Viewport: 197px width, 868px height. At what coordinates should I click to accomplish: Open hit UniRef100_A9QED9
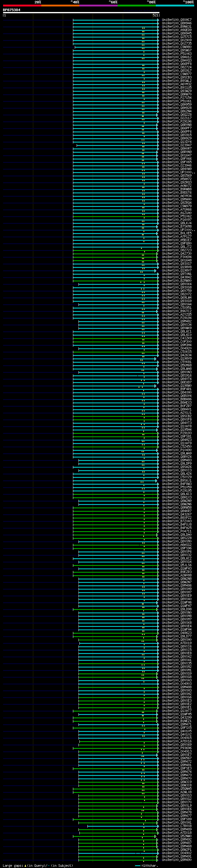[x=177, y=30]
